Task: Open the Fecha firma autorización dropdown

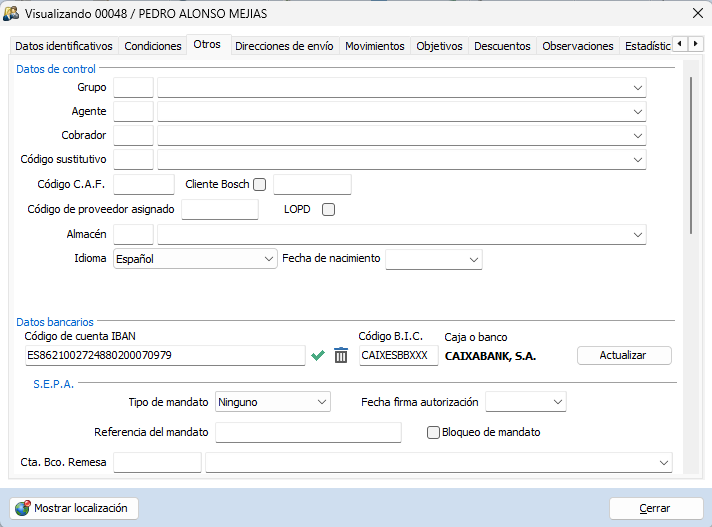Action: click(x=557, y=402)
